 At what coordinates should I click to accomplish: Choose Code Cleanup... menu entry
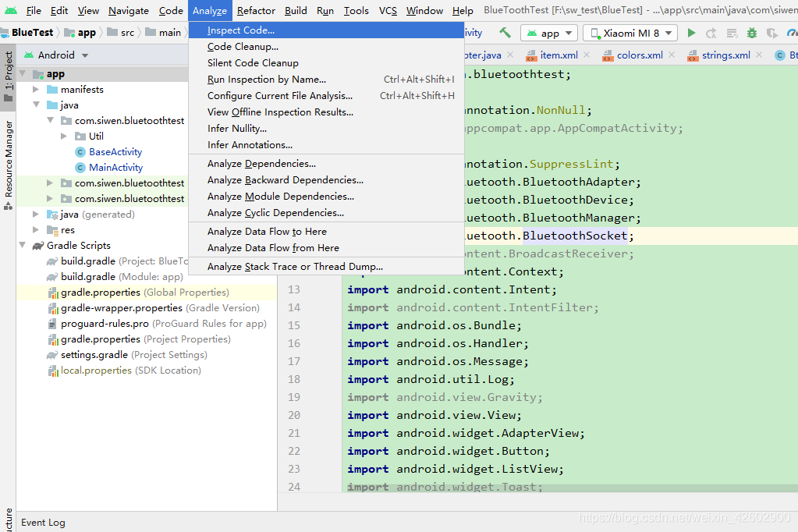(x=326, y=46)
